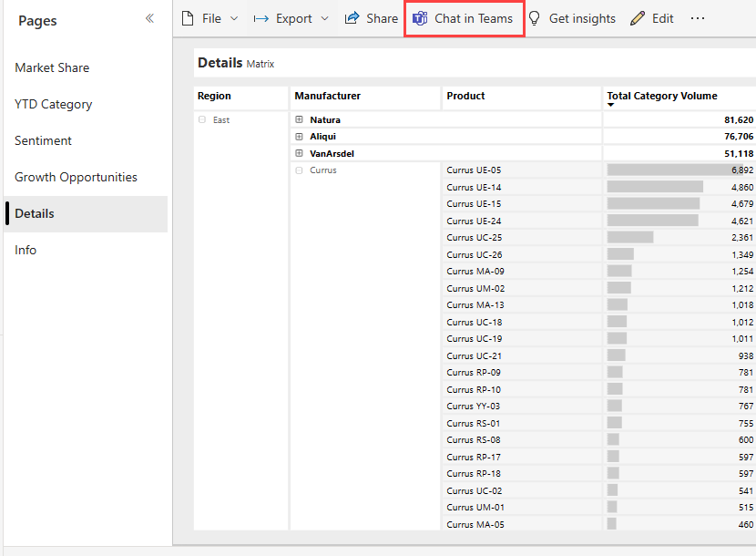This screenshot has width=756, height=556.
Task: Click the Aliqui total value 76,706
Action: pyautogui.click(x=739, y=137)
